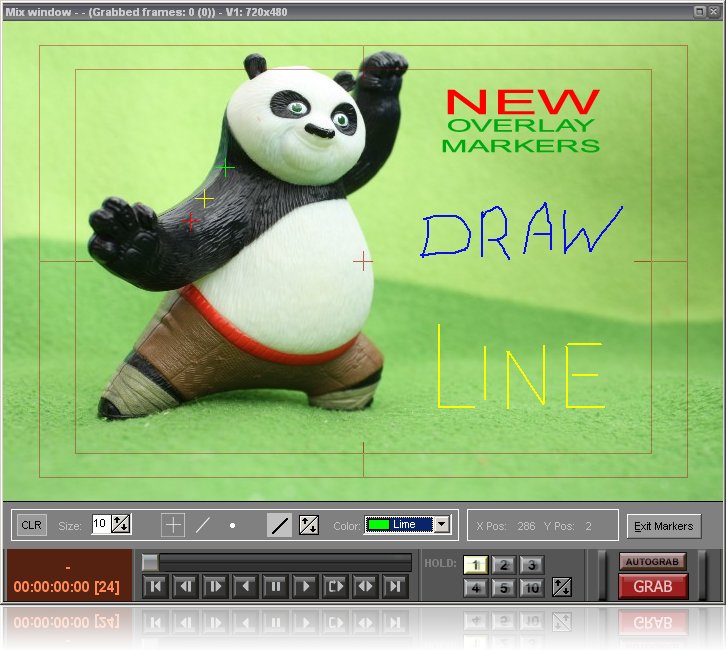Toggle loop playback

tap(335, 587)
